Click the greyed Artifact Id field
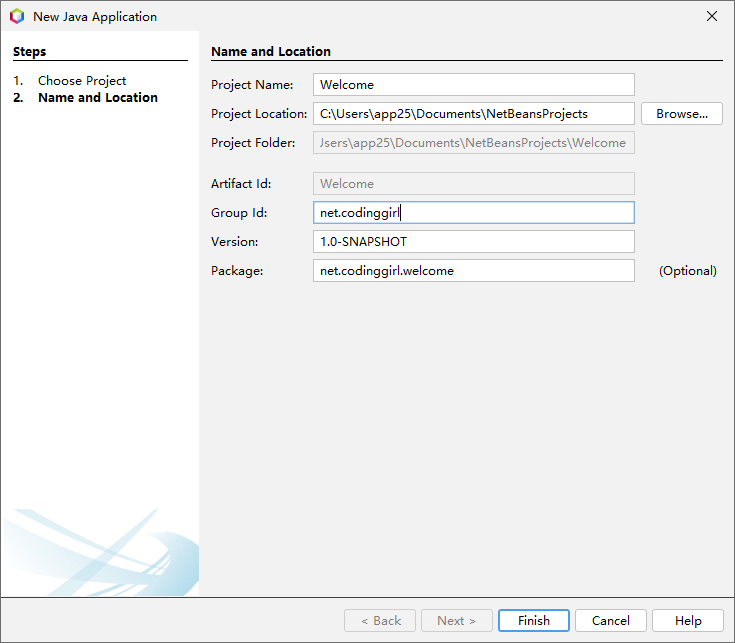Screen dimensions: 735x643 point(473,184)
